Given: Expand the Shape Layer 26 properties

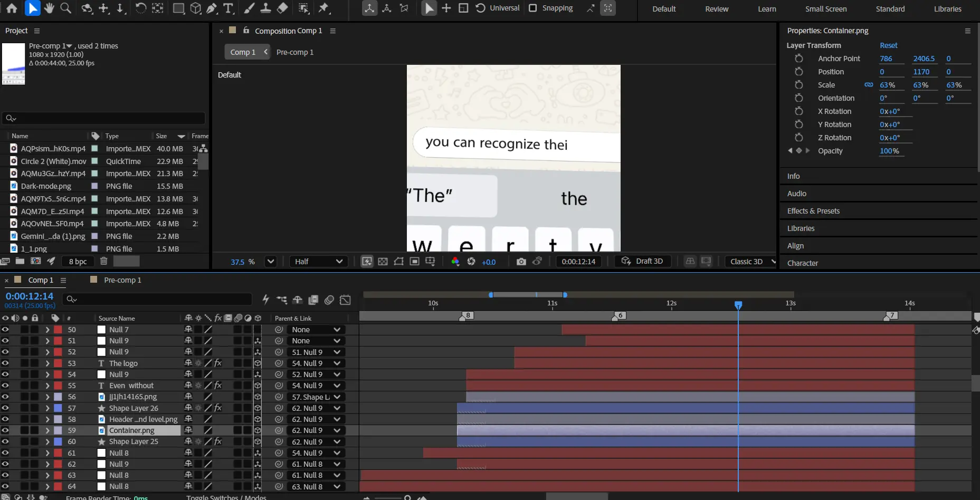Looking at the screenshot, I should click(x=47, y=408).
